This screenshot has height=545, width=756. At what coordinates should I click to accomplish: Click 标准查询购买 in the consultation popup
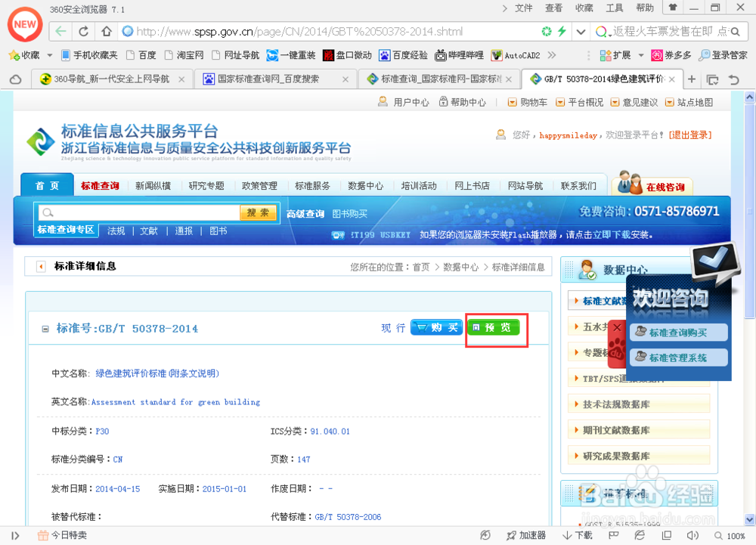(x=678, y=333)
